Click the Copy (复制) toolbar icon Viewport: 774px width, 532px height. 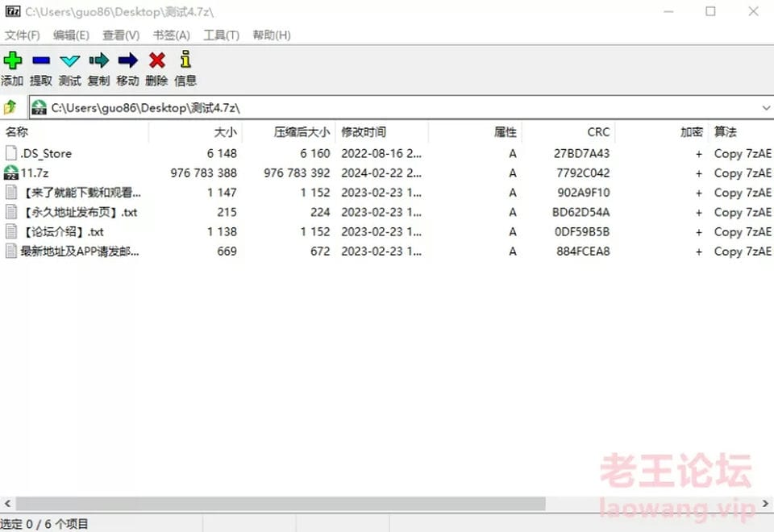(x=98, y=60)
